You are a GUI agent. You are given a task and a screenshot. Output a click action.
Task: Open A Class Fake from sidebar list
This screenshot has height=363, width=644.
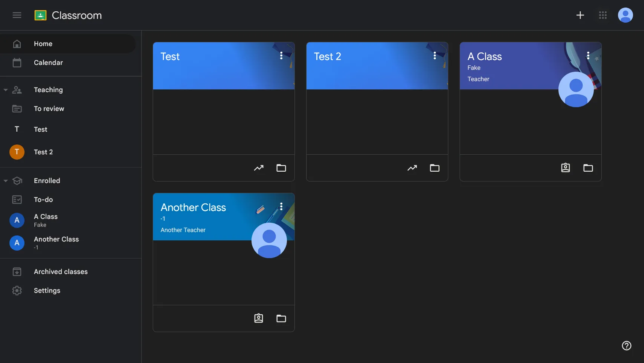coord(68,220)
